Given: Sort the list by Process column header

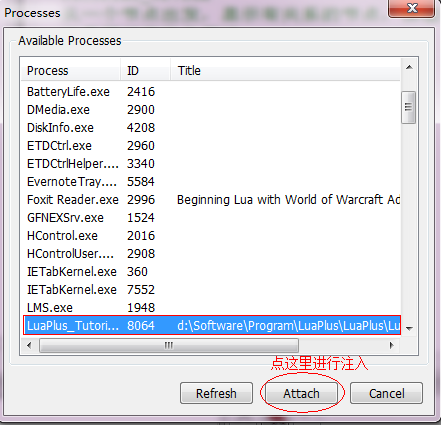Looking at the screenshot, I should tap(71, 71).
